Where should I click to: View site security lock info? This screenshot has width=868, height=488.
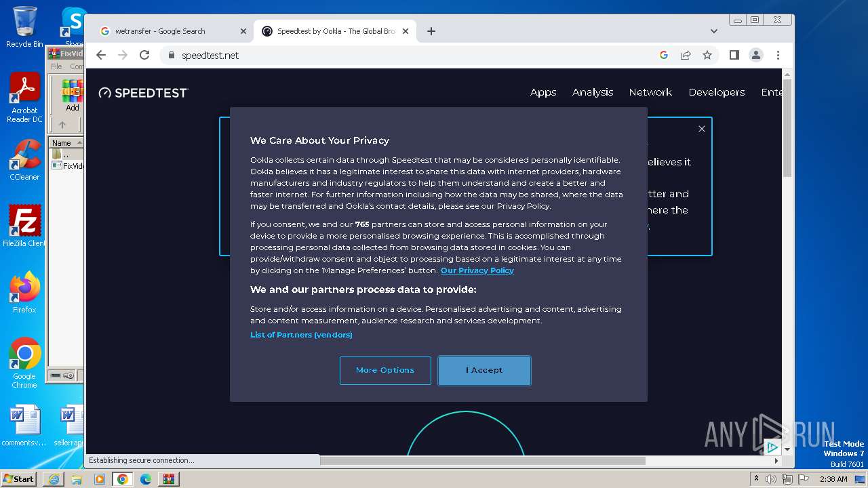[172, 56]
